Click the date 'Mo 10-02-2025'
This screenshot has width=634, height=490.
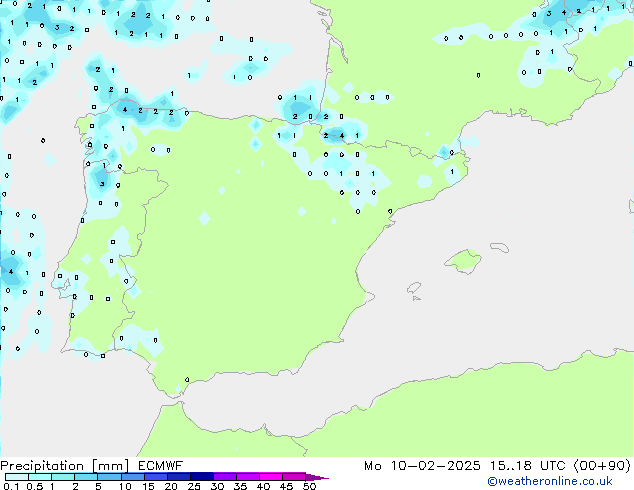422,466
